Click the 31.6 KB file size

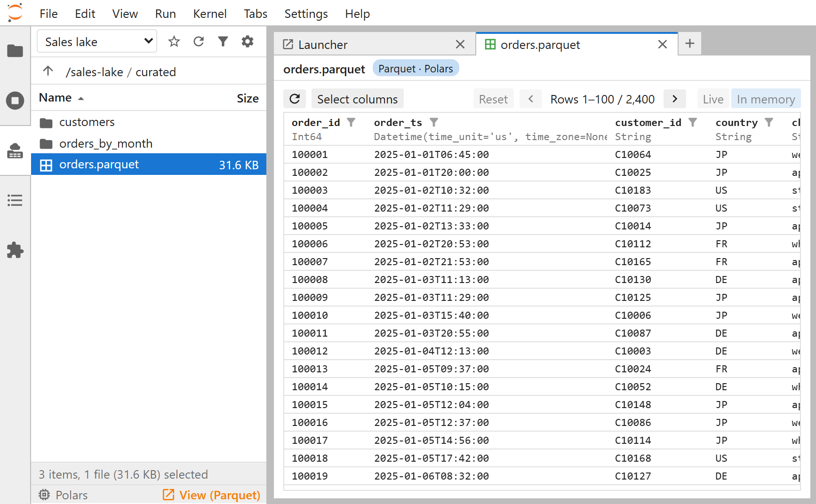(x=239, y=165)
